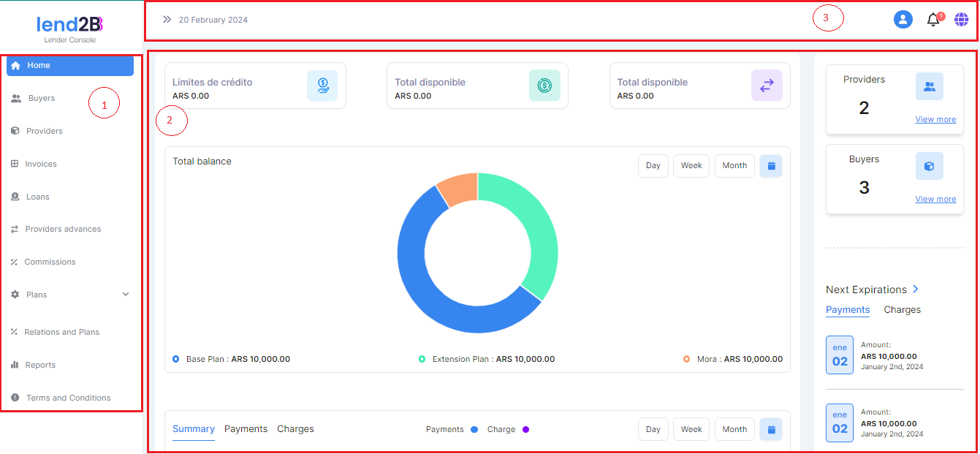Click the notification bell icon
980x454 pixels.
pyautogui.click(x=933, y=20)
